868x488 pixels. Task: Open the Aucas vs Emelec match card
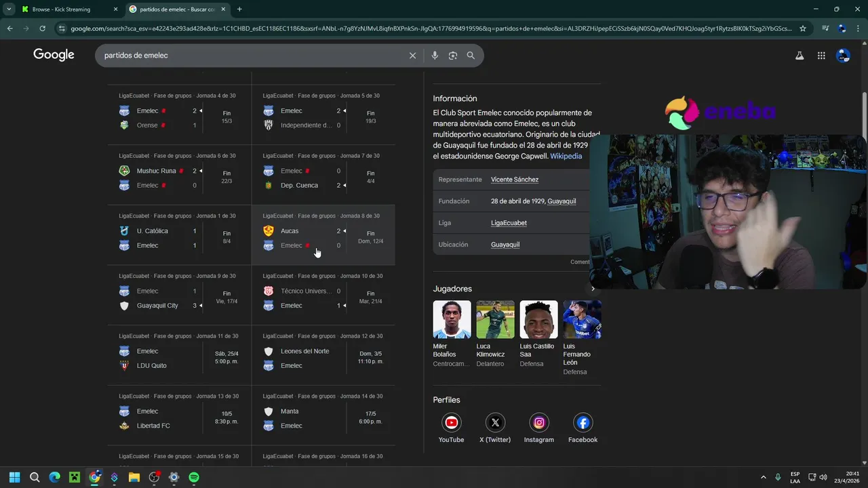(x=323, y=235)
